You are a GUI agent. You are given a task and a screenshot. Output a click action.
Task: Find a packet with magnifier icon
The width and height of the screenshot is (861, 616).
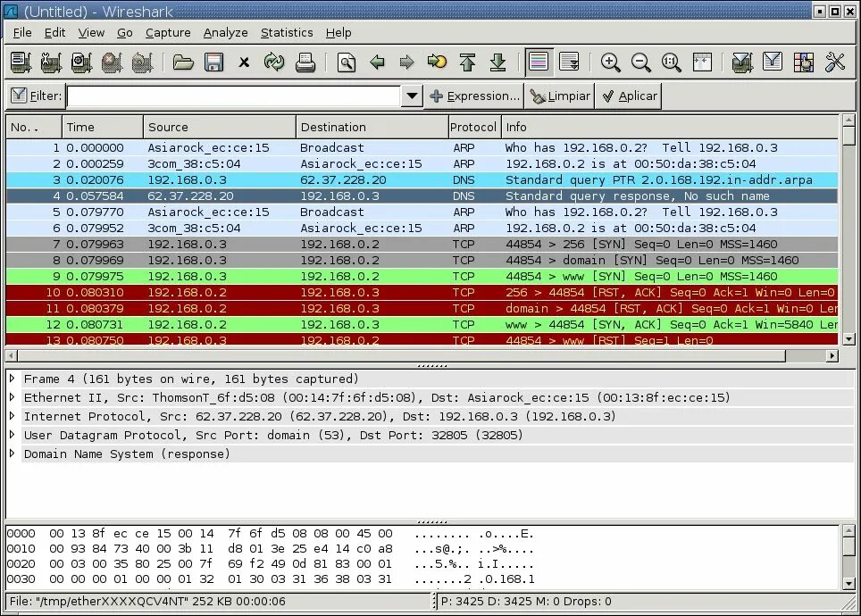(x=346, y=62)
